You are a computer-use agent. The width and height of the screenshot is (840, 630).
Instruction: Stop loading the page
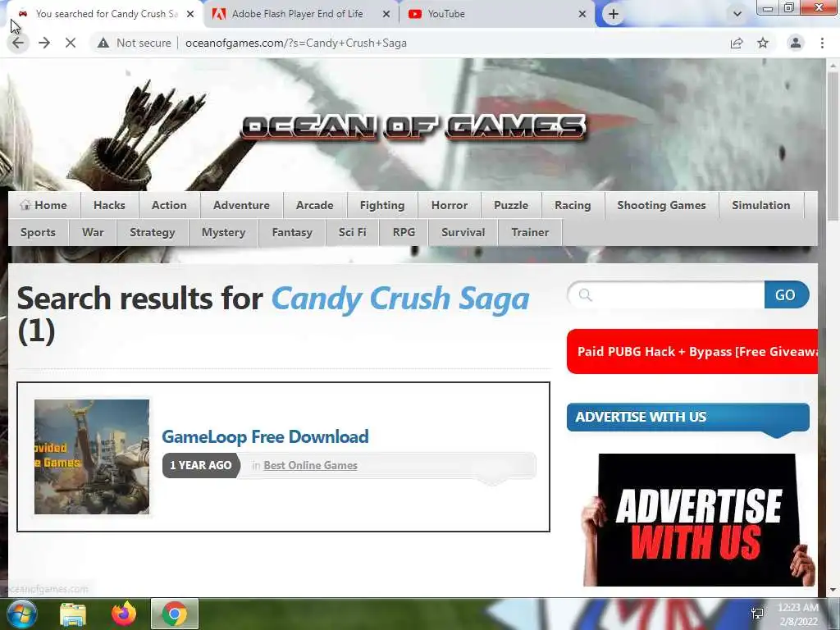tap(71, 43)
